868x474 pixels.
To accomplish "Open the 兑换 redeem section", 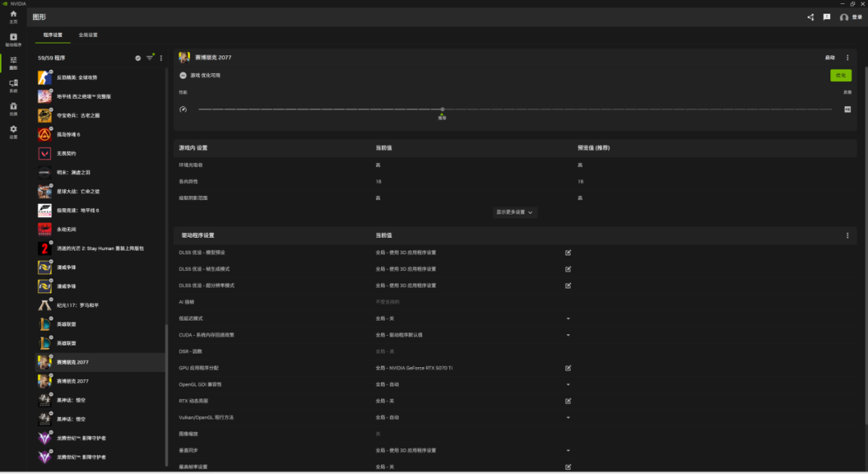I will pyautogui.click(x=14, y=109).
